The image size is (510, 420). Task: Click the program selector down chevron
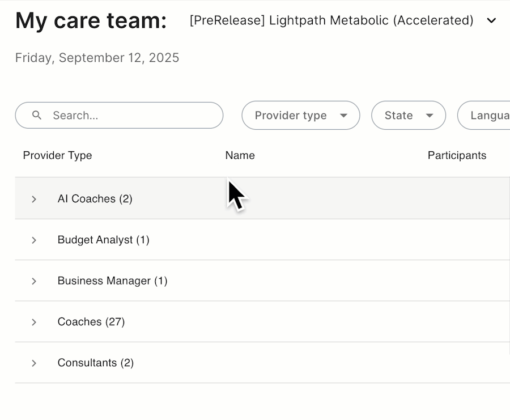(x=491, y=21)
